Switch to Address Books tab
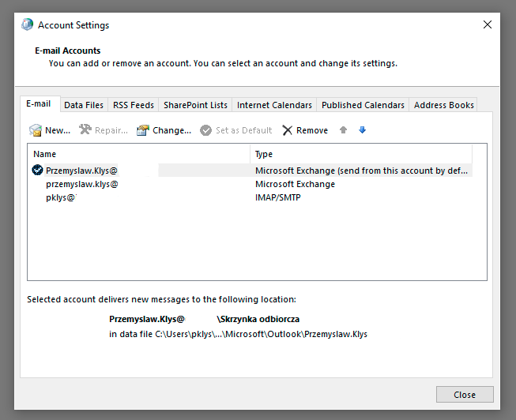This screenshot has height=420, width=516. 443,105
